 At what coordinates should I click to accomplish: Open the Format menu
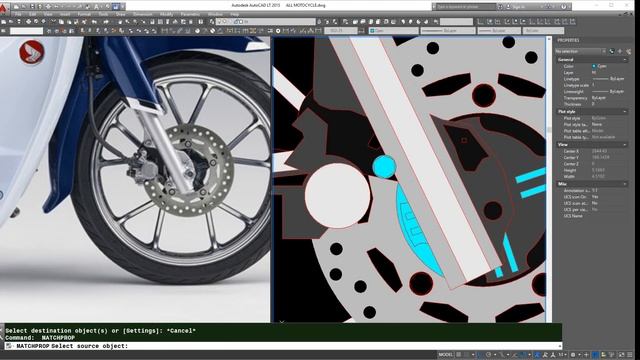(x=84, y=14)
